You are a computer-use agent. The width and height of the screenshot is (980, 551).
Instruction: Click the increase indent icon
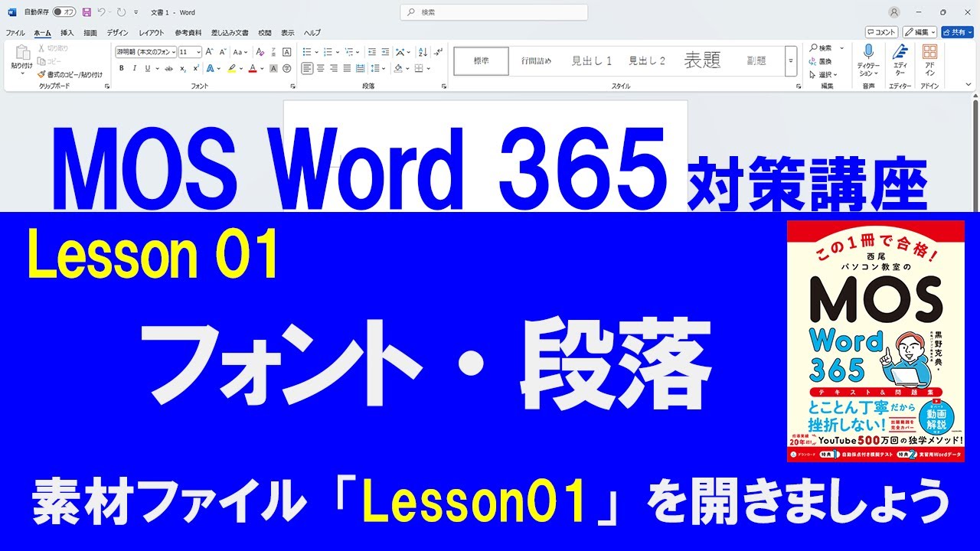385,52
